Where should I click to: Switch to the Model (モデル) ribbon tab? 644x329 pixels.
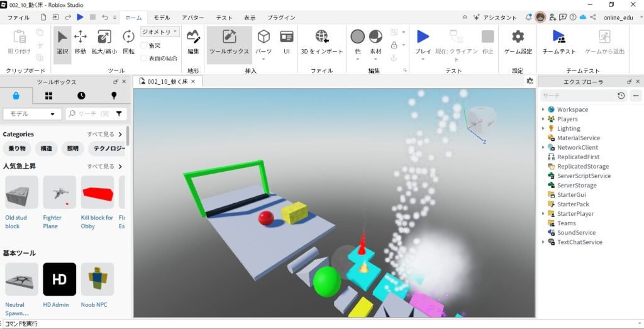[162, 18]
